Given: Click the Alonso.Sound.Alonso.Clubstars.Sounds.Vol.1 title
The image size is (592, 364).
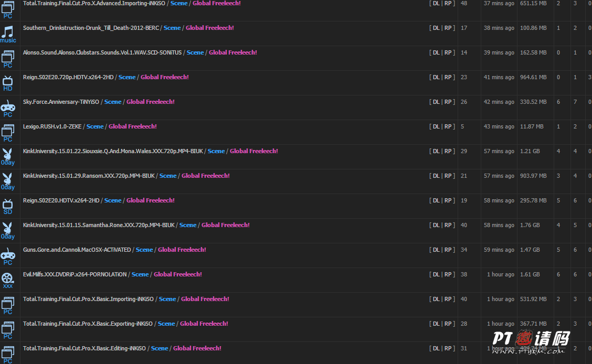Looking at the screenshot, I should [x=102, y=52].
